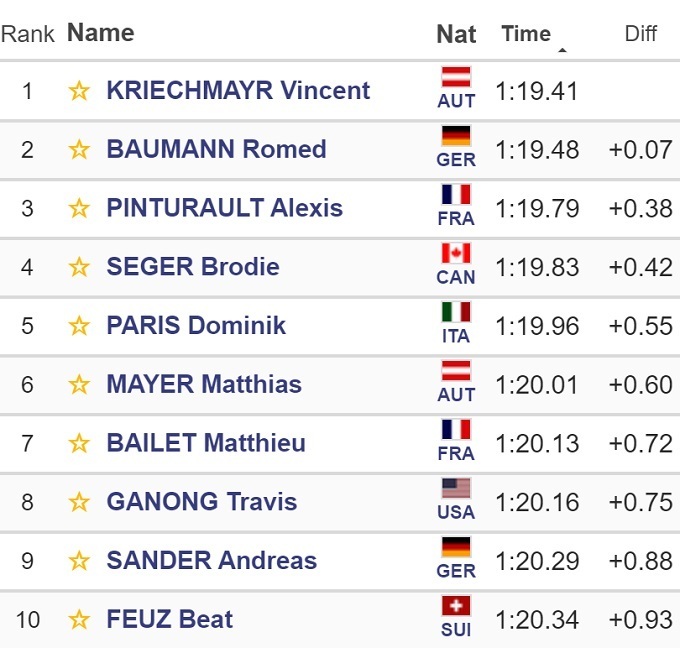Image resolution: width=680 pixels, height=648 pixels.
Task: Open MAYER Matthias athlete profile
Action: (203, 384)
